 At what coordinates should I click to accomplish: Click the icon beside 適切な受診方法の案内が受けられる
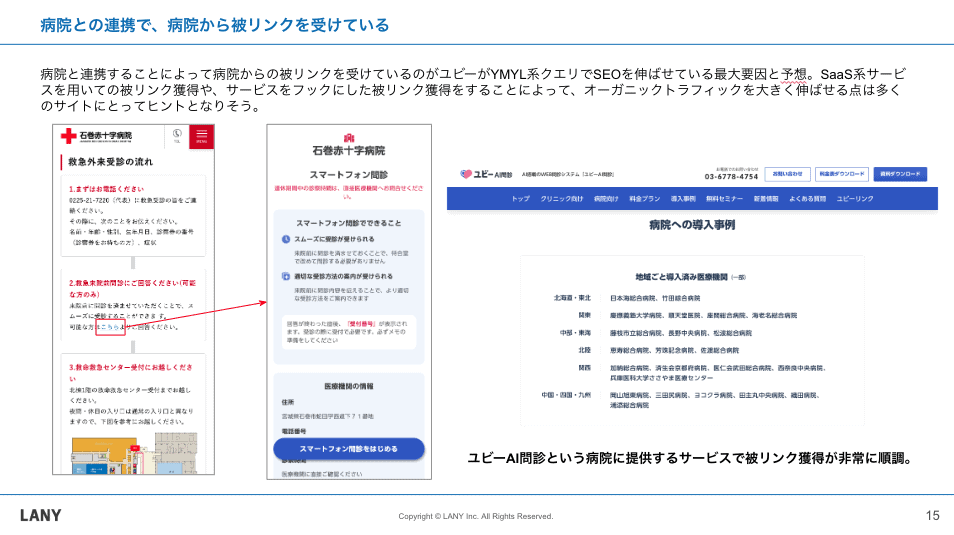[x=286, y=276]
